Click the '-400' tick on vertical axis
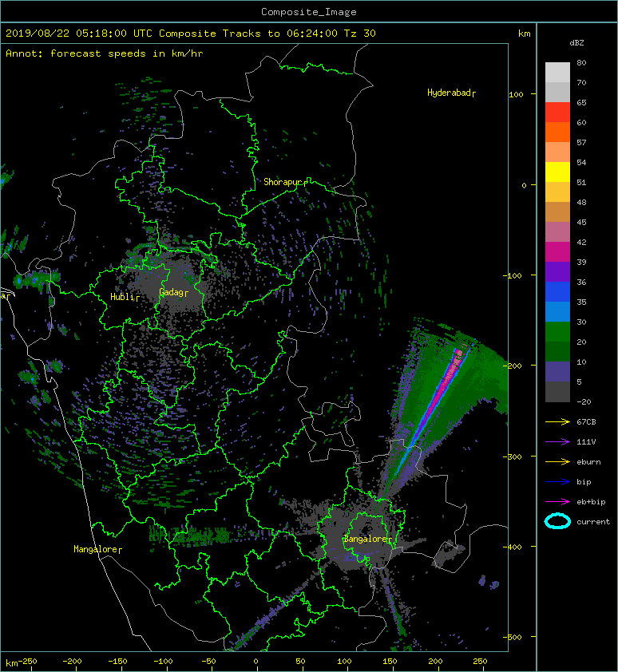 513,547
